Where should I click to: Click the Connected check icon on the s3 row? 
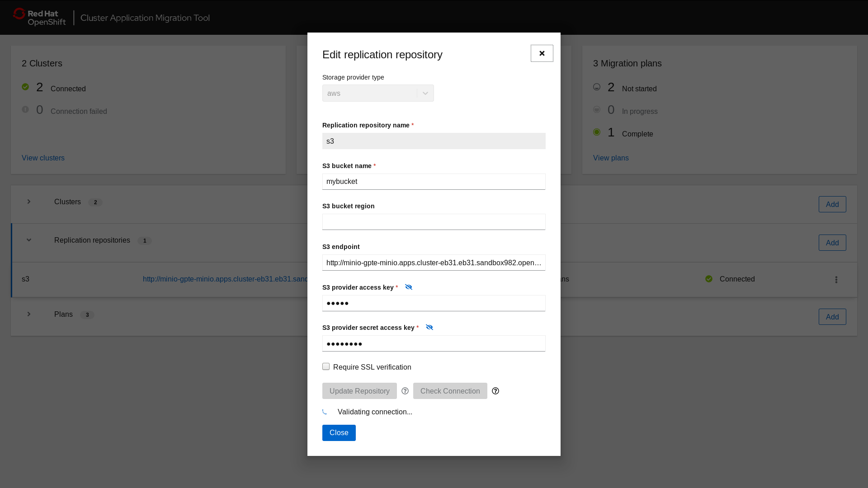click(x=708, y=279)
